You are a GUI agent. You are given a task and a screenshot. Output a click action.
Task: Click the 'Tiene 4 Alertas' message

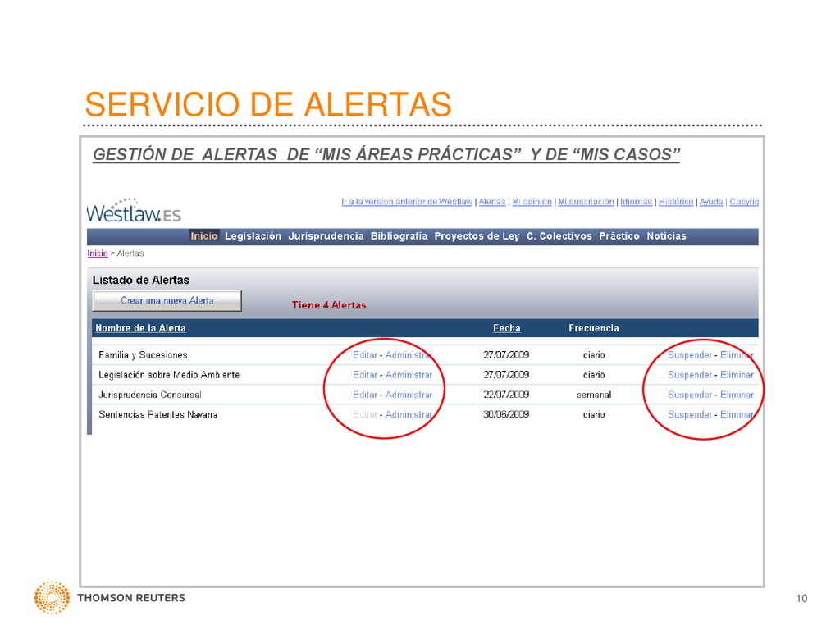tap(329, 305)
